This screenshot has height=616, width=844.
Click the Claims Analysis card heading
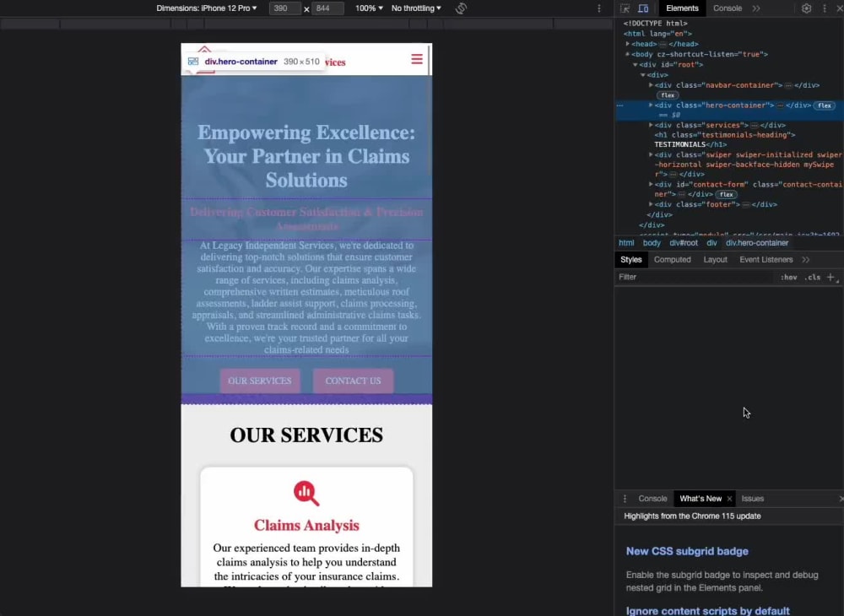point(306,525)
